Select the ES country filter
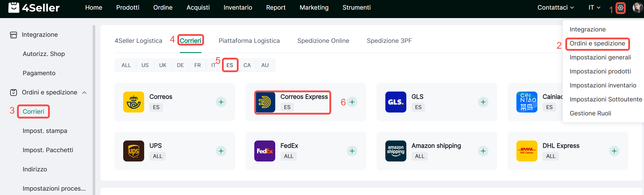Viewport: 644px width, 195px height. (230, 65)
